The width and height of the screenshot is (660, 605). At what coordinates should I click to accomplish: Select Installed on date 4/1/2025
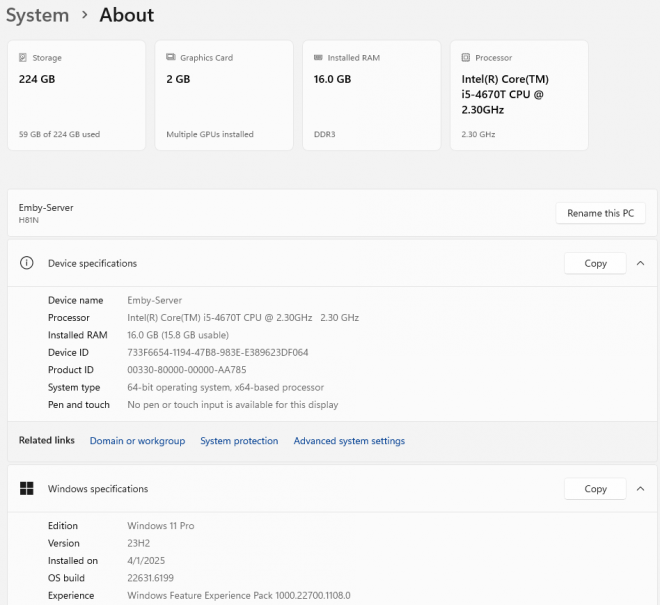pyautogui.click(x=146, y=560)
